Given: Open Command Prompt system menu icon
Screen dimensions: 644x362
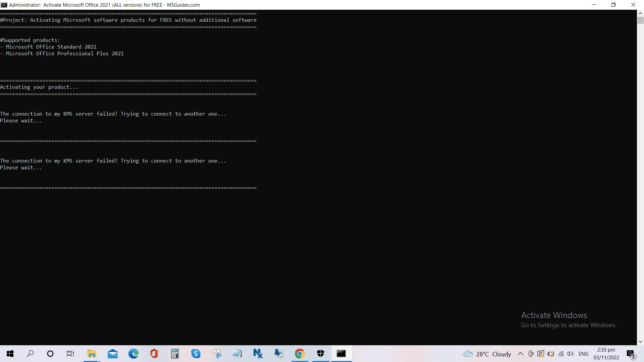Looking at the screenshot, I should (4, 5).
